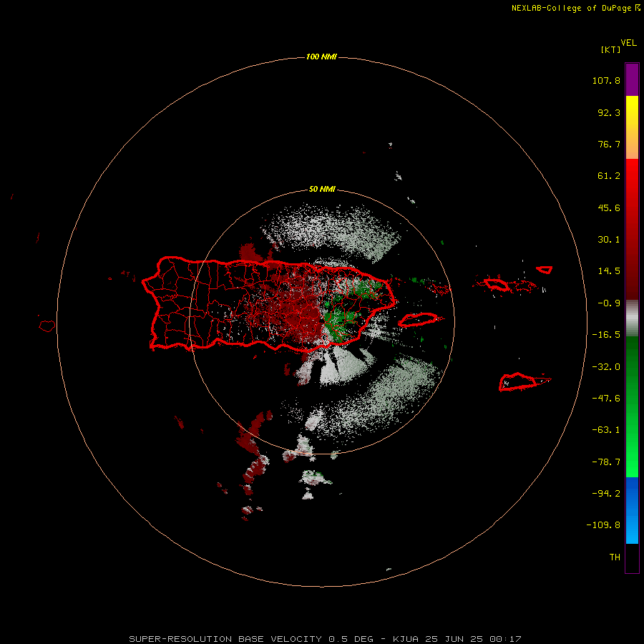Click the 61.2 velocity scale value
Screen dimensions: 644x644
609,176
